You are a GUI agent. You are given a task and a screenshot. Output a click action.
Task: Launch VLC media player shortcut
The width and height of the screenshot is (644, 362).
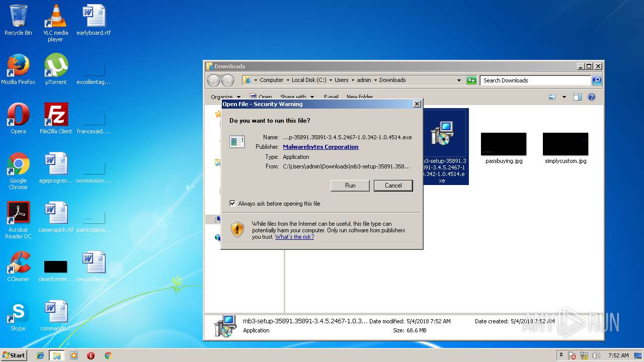(55, 23)
